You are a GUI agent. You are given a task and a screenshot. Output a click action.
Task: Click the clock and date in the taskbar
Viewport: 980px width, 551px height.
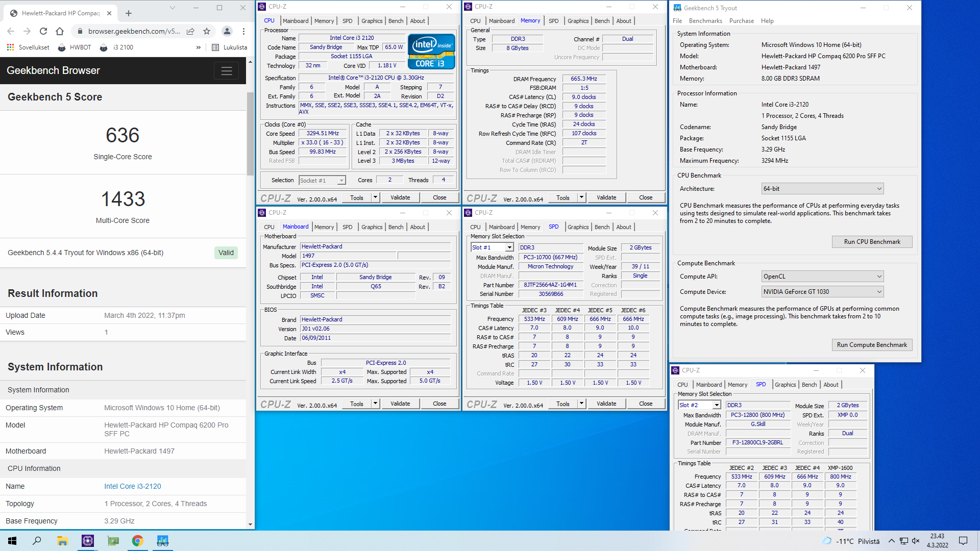click(x=937, y=541)
